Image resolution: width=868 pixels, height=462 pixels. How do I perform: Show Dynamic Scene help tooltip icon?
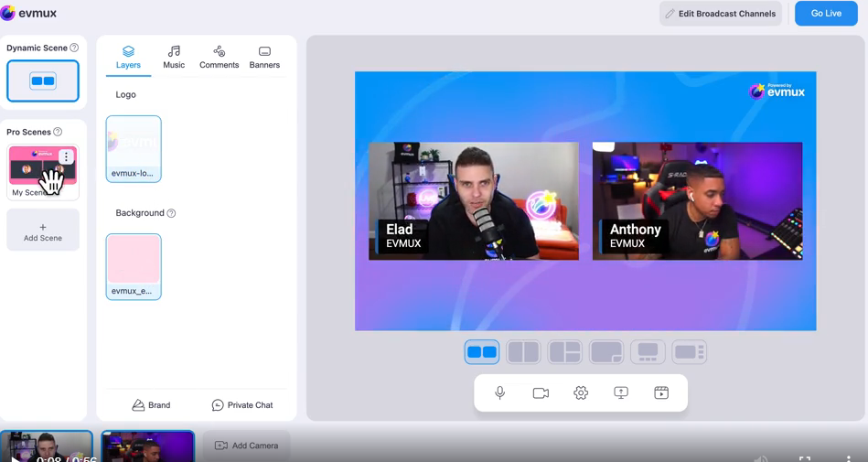[x=73, y=48]
